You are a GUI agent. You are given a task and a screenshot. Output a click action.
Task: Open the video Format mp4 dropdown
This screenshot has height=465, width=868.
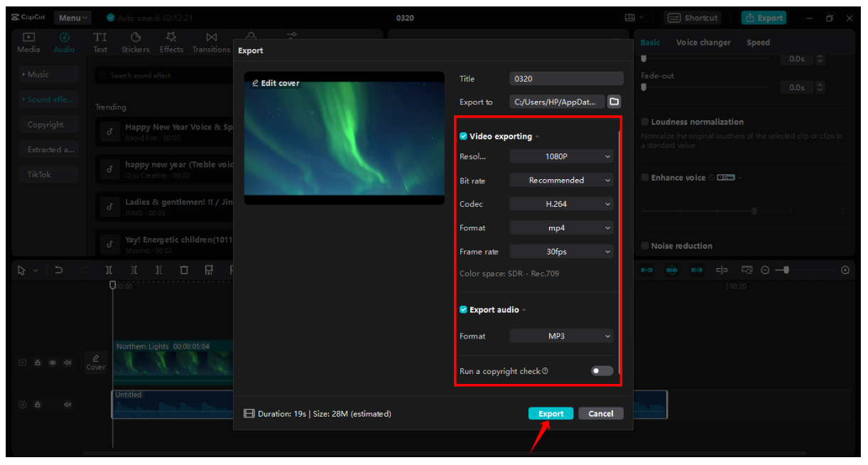click(561, 228)
